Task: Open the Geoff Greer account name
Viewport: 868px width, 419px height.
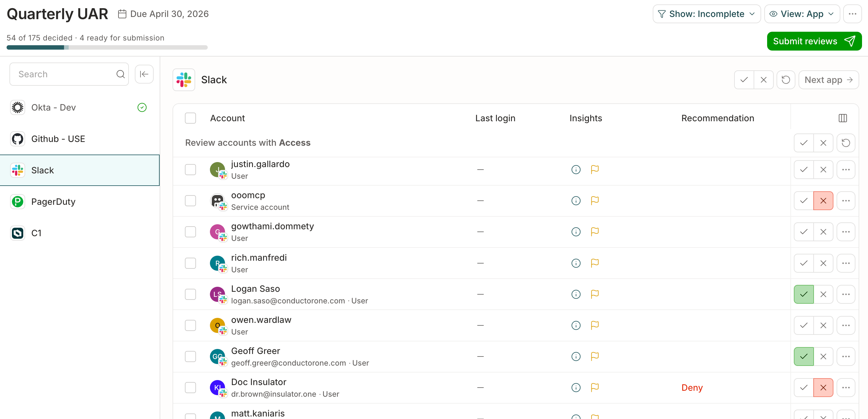Action: click(x=255, y=351)
